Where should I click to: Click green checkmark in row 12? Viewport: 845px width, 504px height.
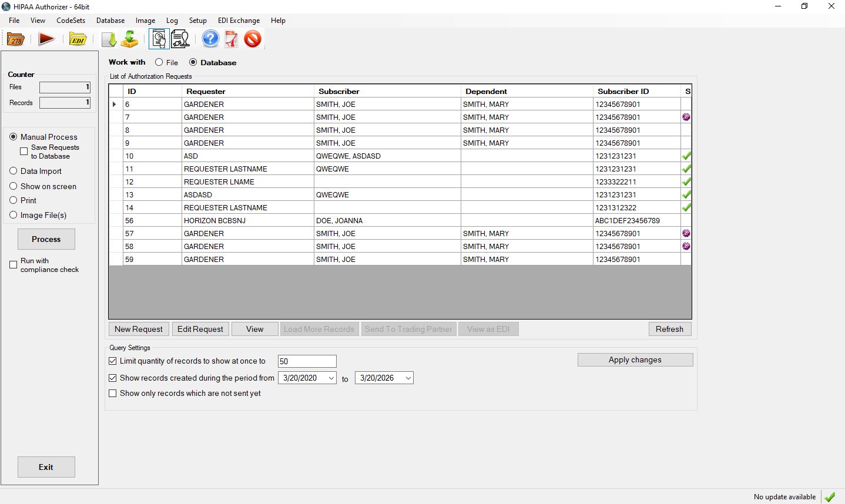686,182
